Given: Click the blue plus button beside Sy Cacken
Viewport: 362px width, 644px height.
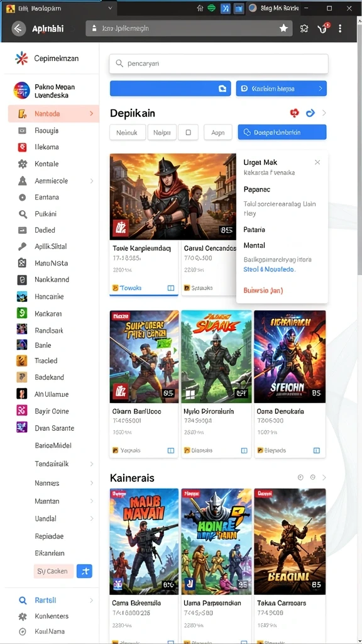Looking at the screenshot, I should 85,571.
